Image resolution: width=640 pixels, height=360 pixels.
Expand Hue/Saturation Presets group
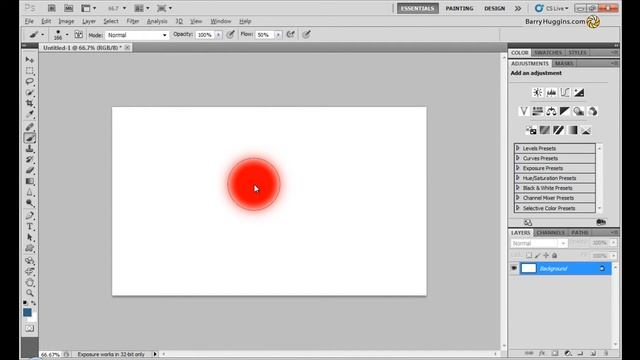coord(518,178)
